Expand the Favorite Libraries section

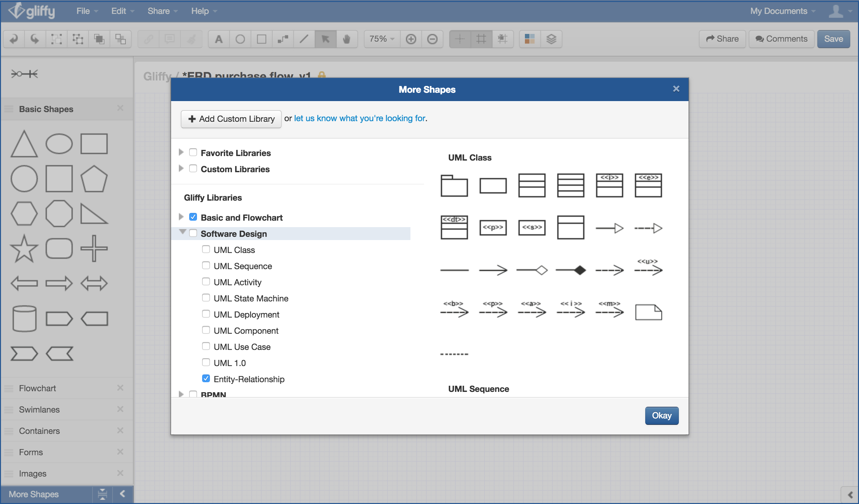(x=181, y=152)
